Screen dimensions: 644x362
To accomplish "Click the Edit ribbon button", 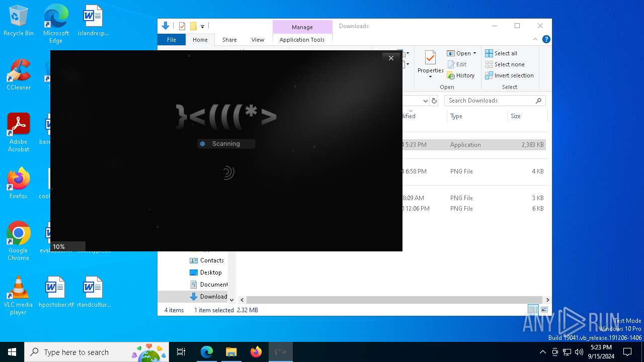I will tap(457, 64).
